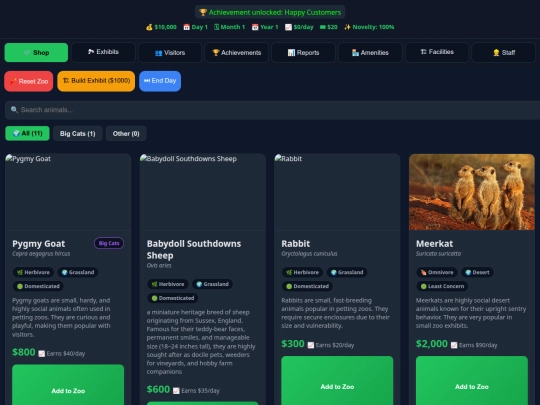The width and height of the screenshot is (540, 405).
Task: Click the $800 Pygmy Goat price
Action: pos(24,352)
